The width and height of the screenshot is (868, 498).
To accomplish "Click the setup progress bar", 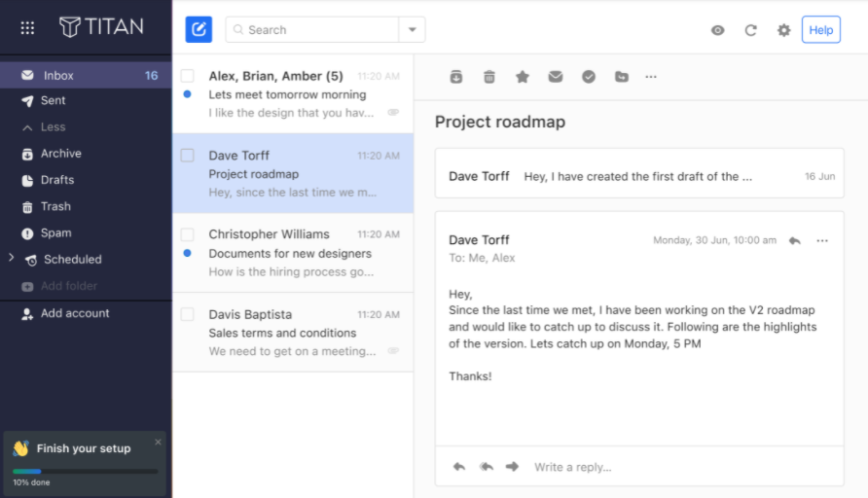I will click(86, 472).
